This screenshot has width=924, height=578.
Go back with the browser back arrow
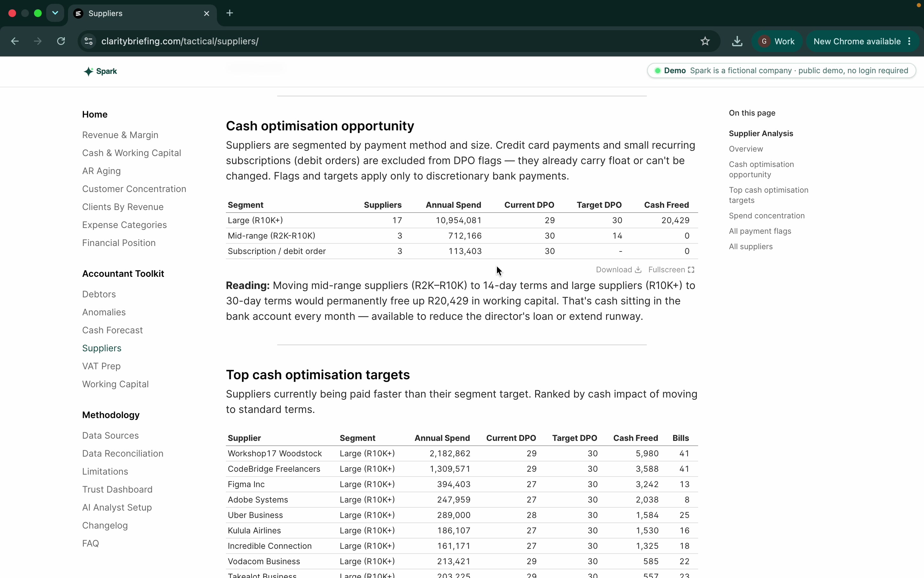click(x=15, y=41)
